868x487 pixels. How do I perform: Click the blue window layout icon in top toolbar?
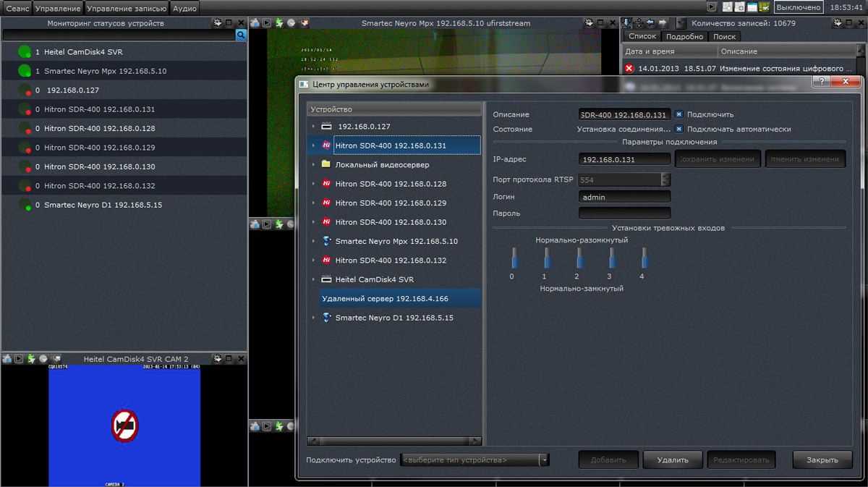tap(752, 7)
